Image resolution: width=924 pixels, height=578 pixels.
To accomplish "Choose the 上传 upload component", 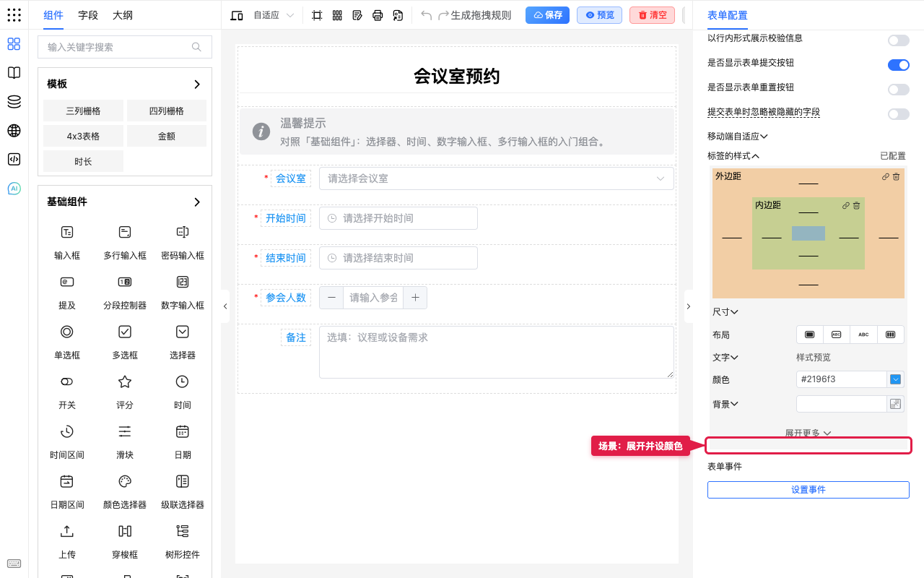I will (67, 531).
